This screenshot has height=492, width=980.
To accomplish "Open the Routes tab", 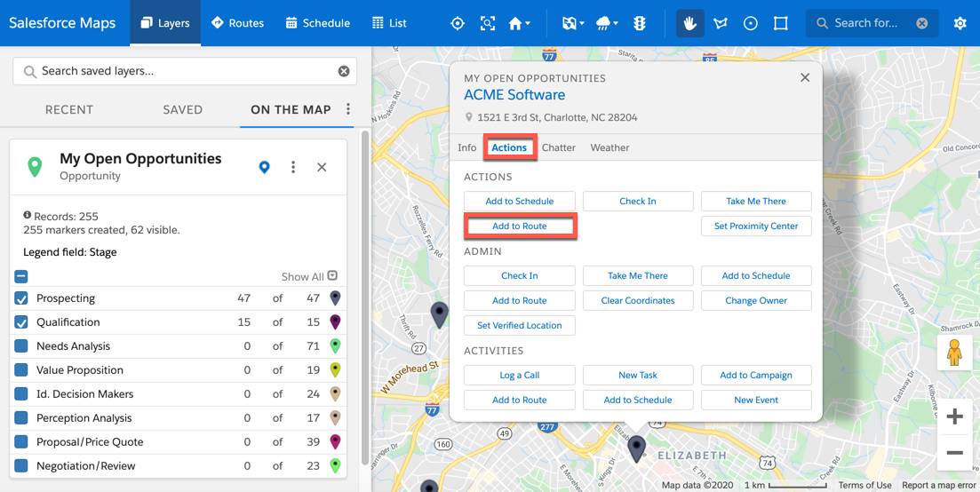I will coord(237,23).
